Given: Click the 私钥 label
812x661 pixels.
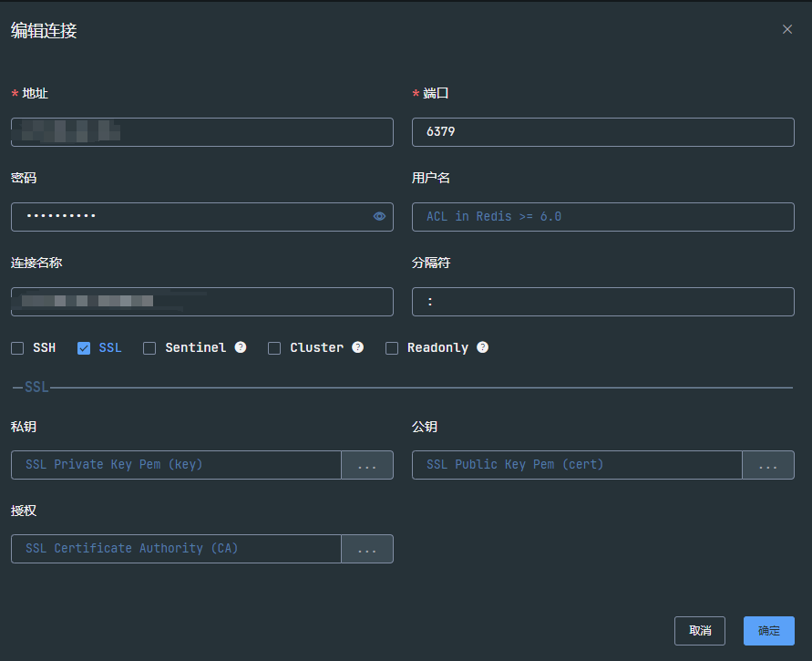Looking at the screenshot, I should click(24, 427).
